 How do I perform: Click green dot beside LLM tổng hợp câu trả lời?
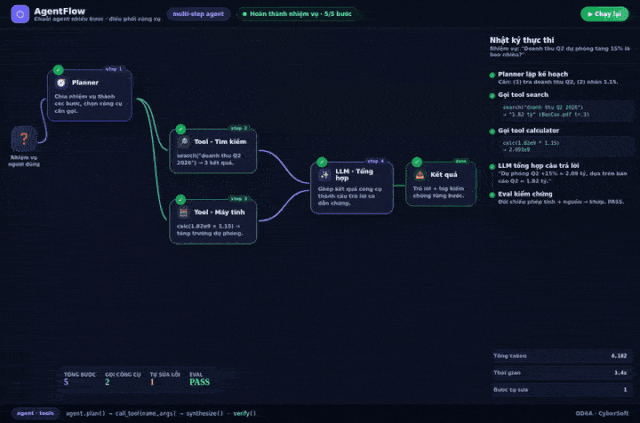[492, 166]
